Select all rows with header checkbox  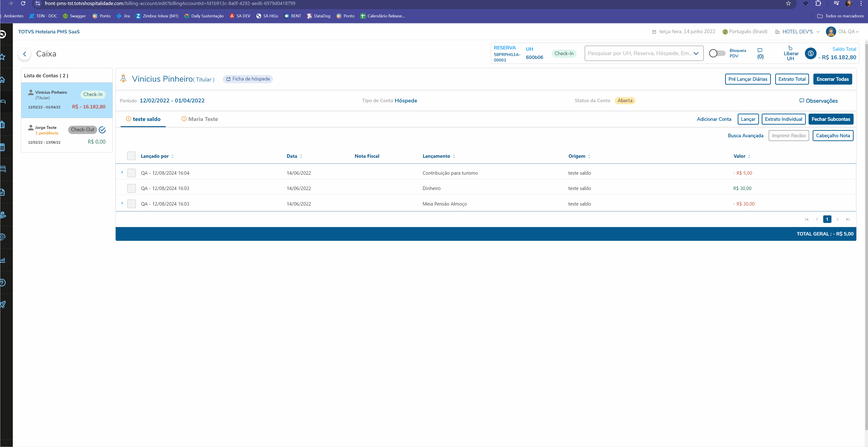(131, 156)
